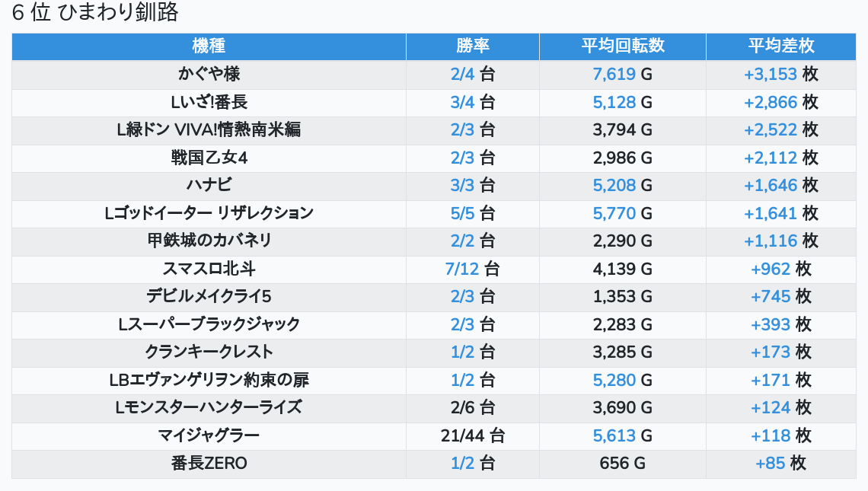
Task: Click the 戦国乙女4 machine name
Action: click(x=209, y=158)
